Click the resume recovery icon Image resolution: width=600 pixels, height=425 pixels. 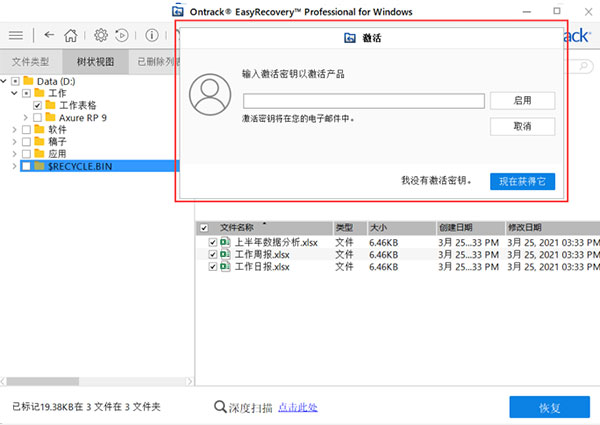pyautogui.click(x=122, y=35)
